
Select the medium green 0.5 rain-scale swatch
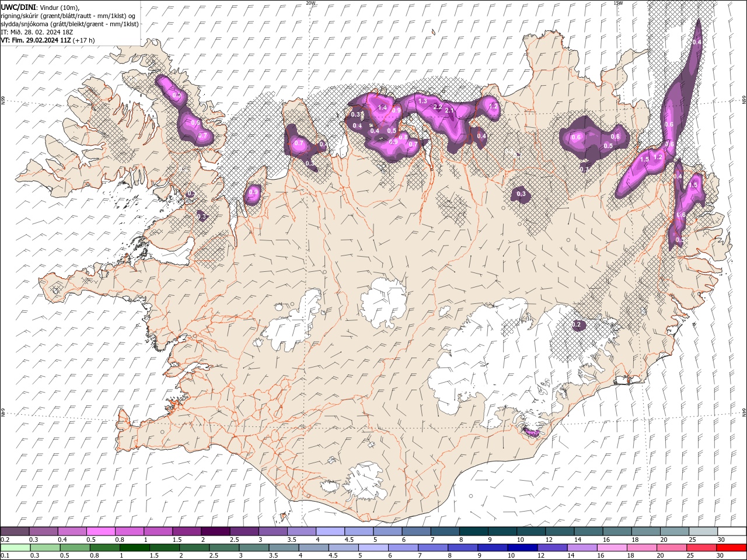click(75, 548)
